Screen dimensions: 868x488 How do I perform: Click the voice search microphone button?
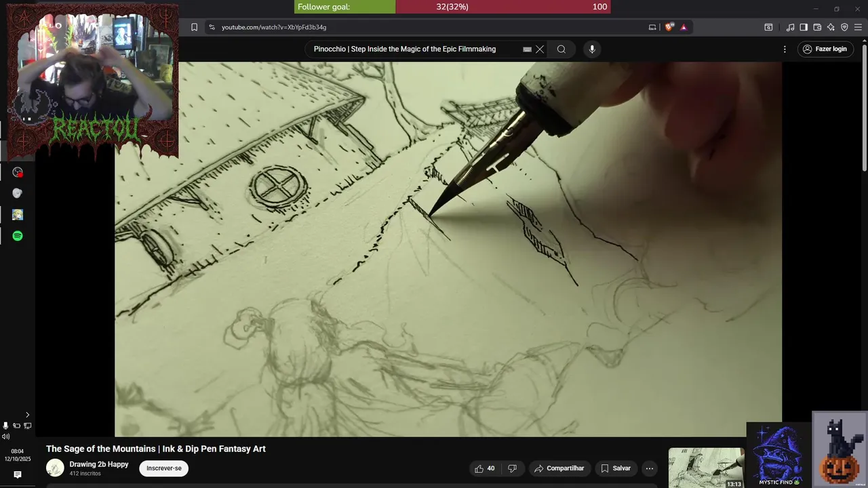click(592, 49)
